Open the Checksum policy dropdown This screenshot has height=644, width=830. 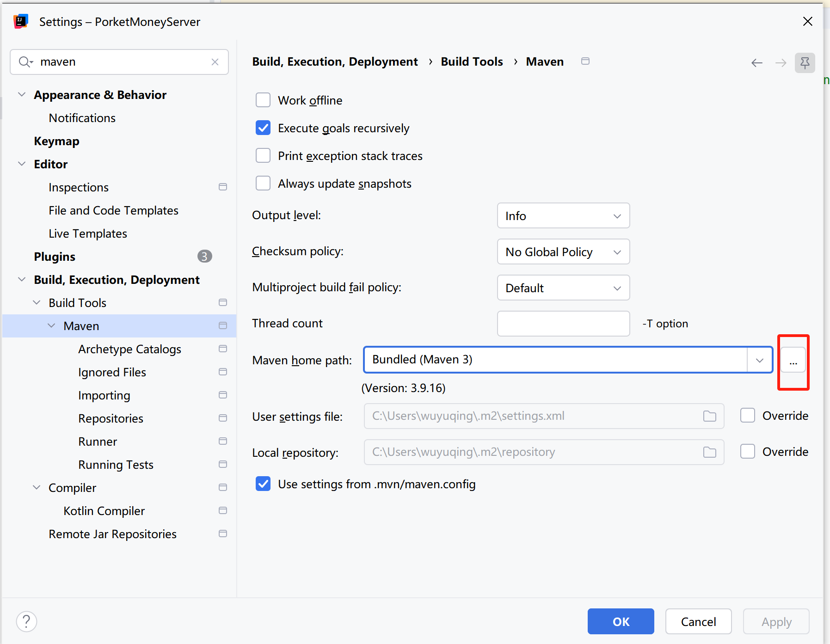[x=563, y=252]
